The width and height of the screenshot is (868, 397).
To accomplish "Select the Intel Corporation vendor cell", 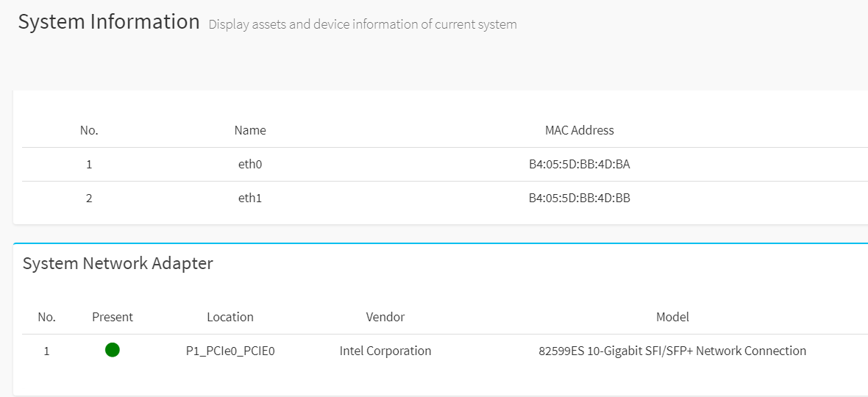I will coord(385,351).
